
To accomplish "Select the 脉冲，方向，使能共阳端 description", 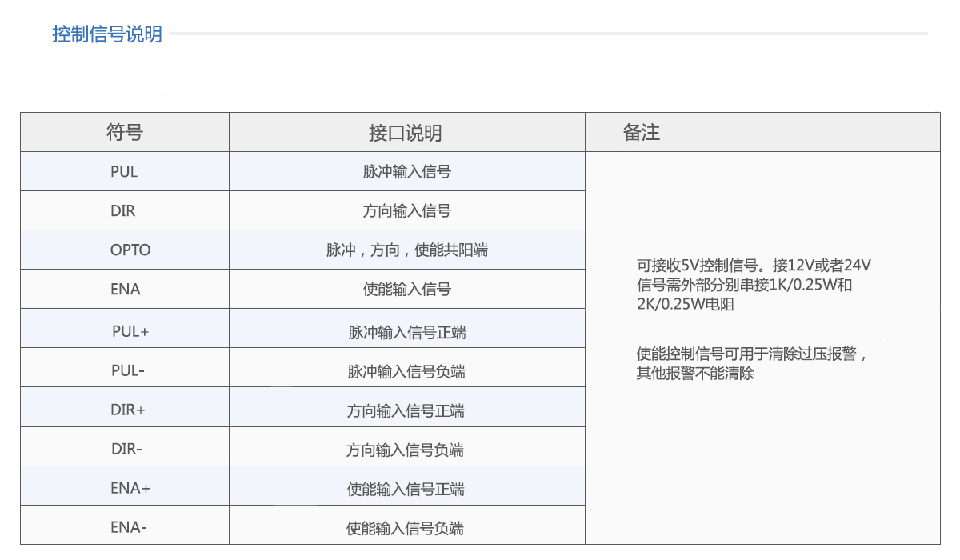I will coord(406,250).
